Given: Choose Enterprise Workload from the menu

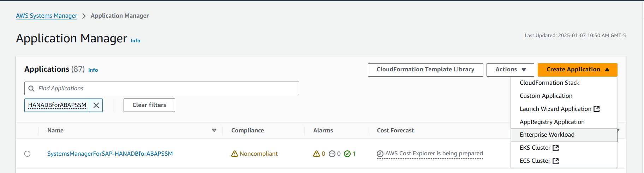Looking at the screenshot, I should click(547, 135).
